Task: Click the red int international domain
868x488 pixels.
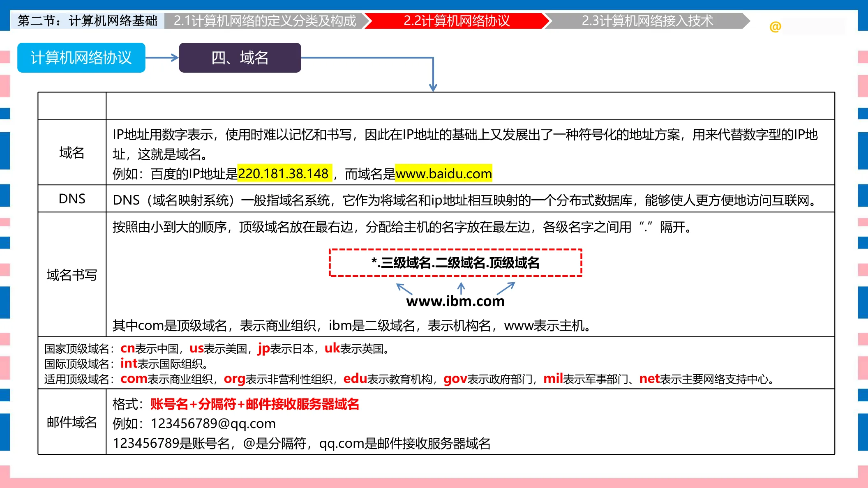Action: pyautogui.click(x=129, y=364)
